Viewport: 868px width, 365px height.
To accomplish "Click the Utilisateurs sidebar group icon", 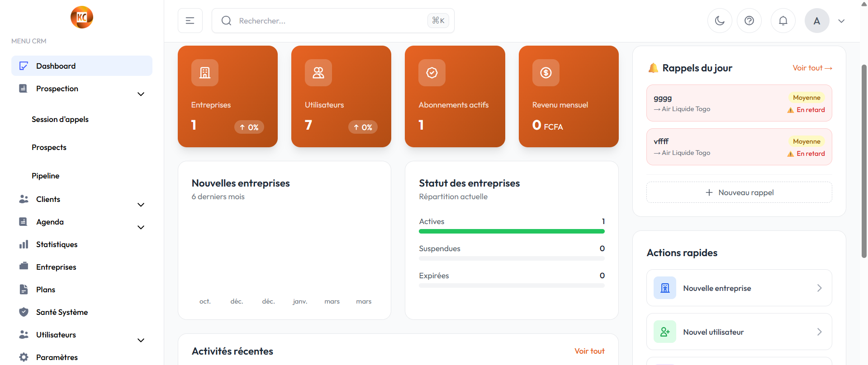I will point(24,335).
